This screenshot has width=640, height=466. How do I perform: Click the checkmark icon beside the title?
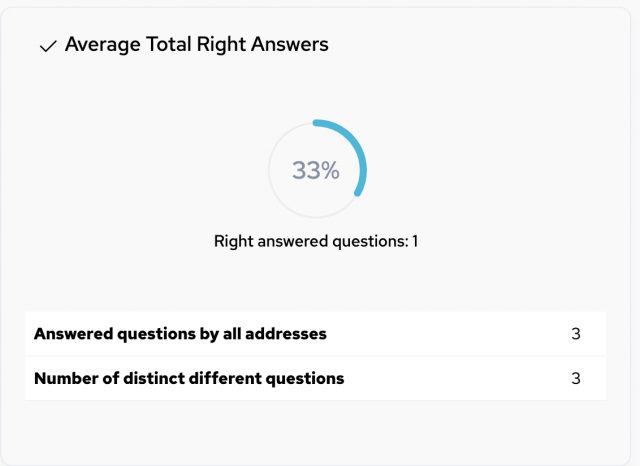point(47,46)
